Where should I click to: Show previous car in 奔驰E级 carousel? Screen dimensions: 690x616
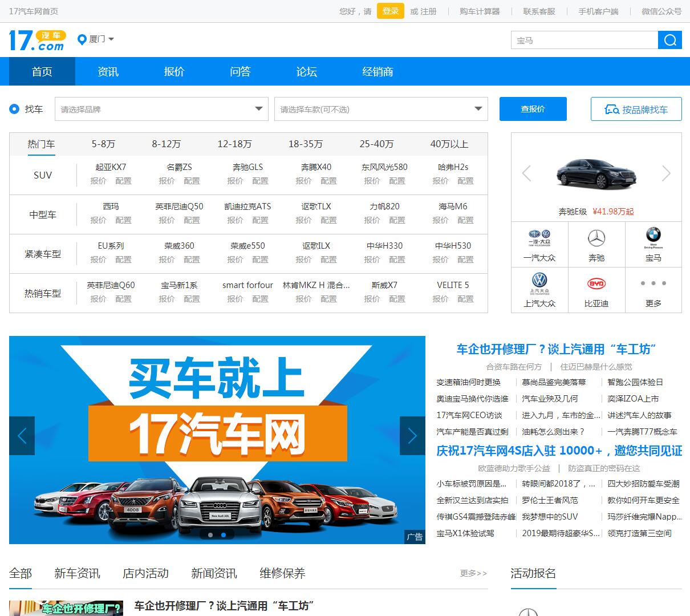[x=526, y=173]
